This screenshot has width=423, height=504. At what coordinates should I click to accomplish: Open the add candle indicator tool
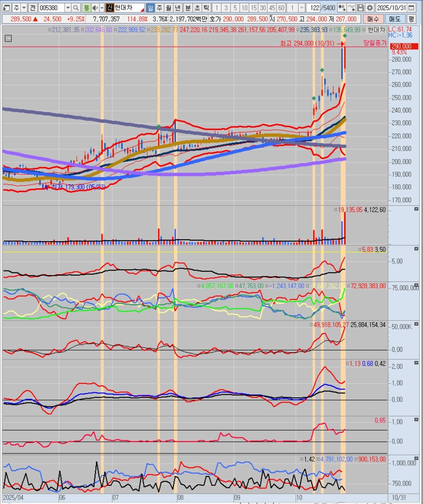342,8
